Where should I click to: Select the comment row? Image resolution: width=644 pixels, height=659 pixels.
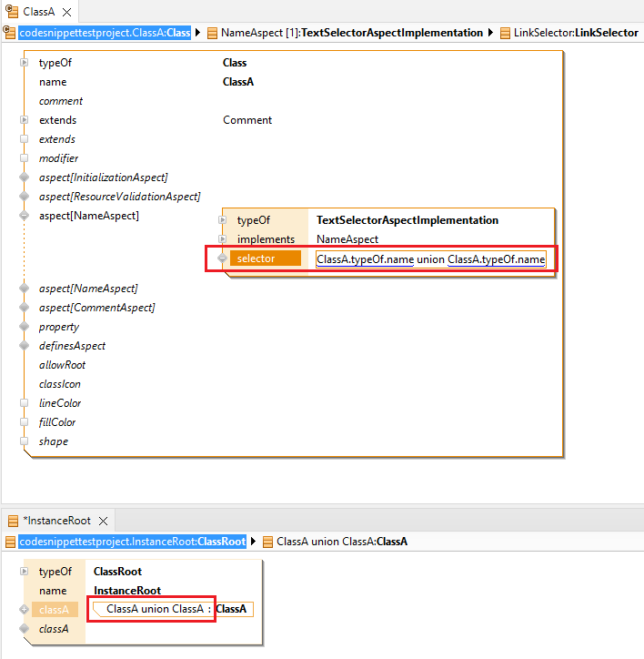(x=61, y=101)
